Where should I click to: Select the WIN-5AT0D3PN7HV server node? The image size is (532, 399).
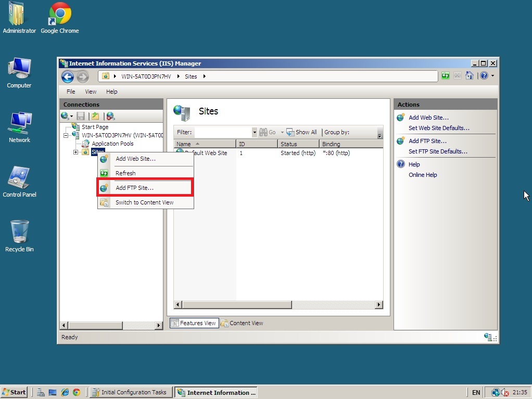point(122,135)
